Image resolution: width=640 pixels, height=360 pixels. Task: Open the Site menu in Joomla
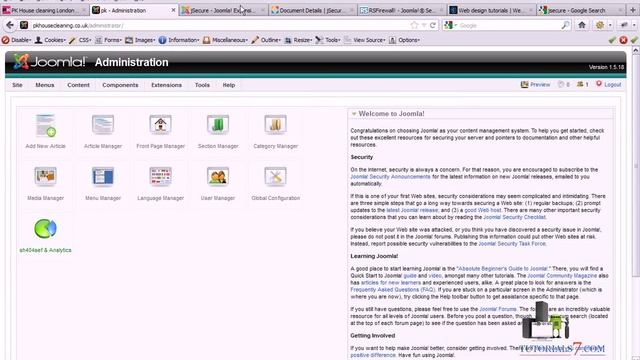(x=17, y=85)
